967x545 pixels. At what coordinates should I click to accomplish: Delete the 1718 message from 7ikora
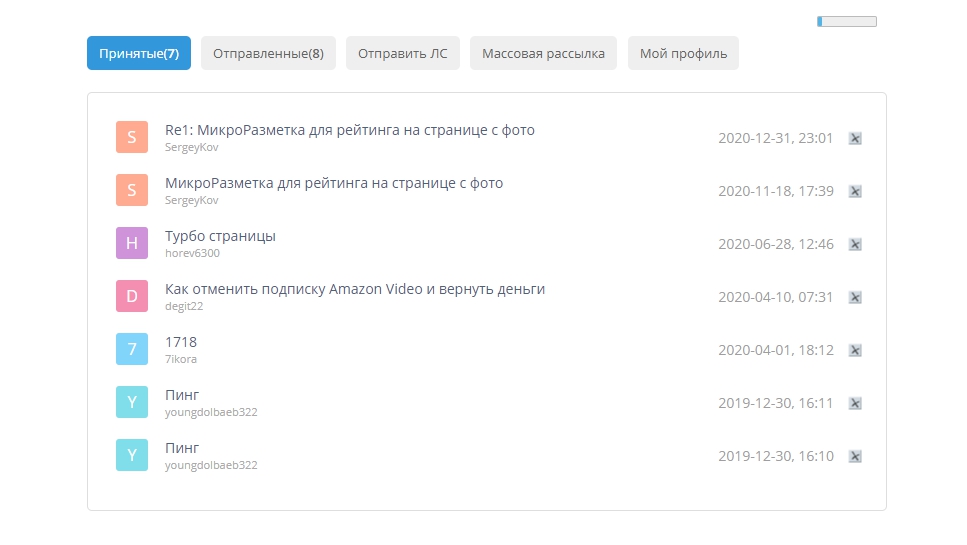coord(855,350)
